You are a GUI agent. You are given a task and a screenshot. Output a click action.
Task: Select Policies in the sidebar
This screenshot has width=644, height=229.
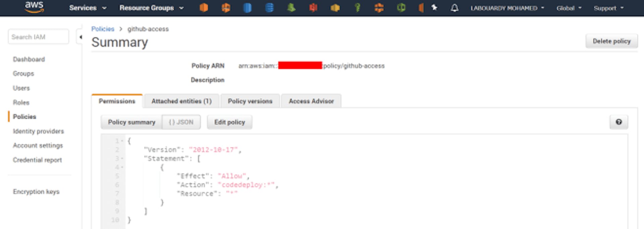tap(24, 117)
